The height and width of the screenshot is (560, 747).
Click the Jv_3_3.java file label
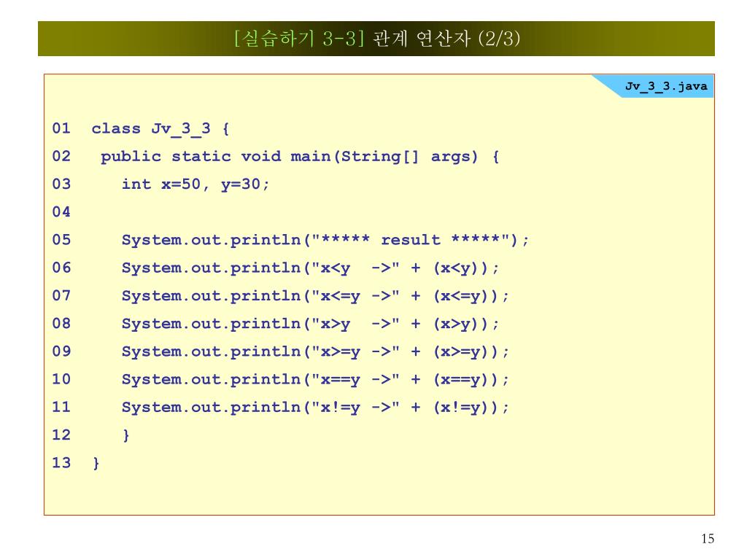click(666, 86)
